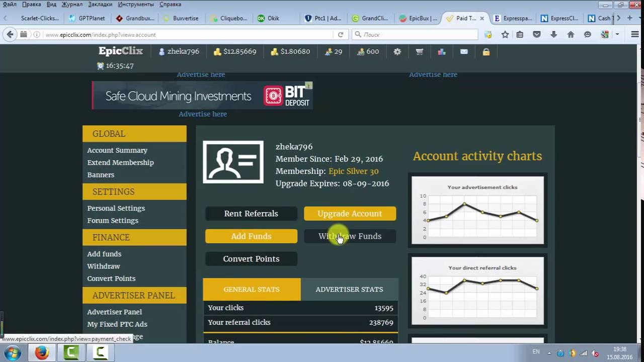
Task: Go to the Firefox home page icon
Action: click(571, 35)
